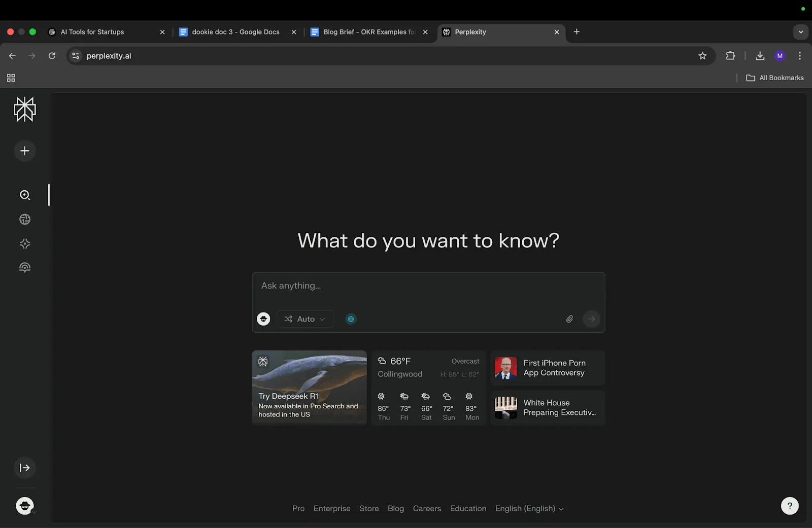Click Monday 83° forecast
Screen dimensions: 812x528
tap(472, 406)
